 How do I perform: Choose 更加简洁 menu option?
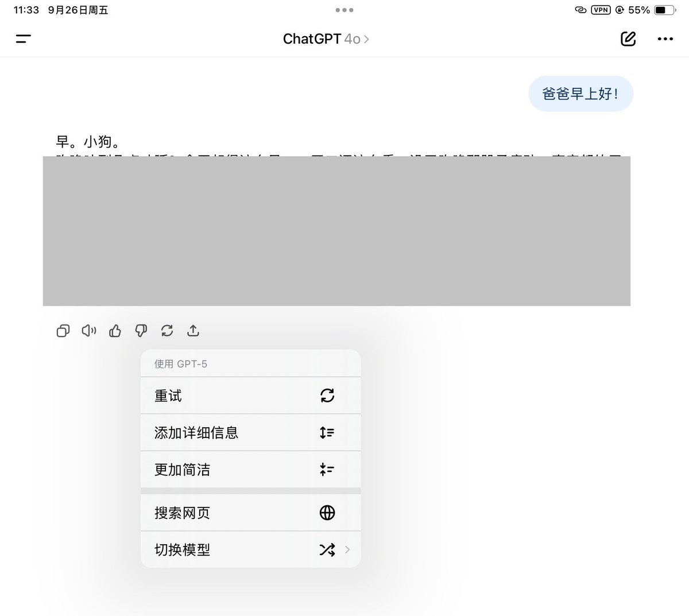coord(251,470)
